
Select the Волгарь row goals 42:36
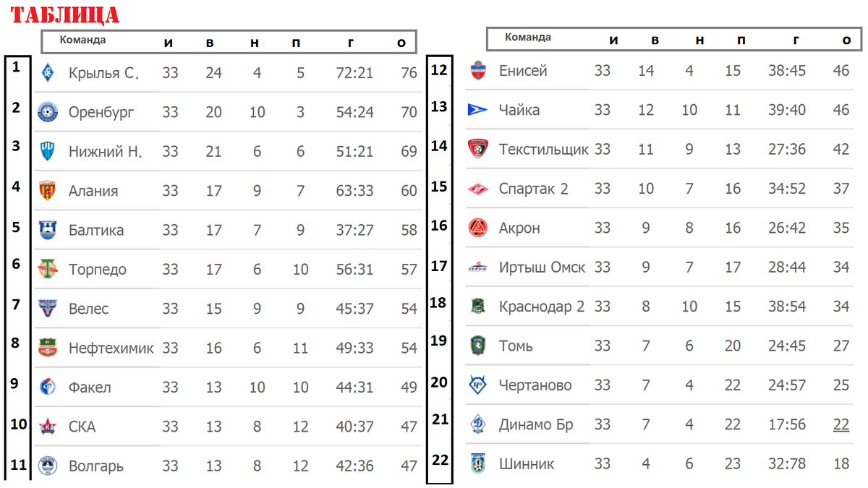(x=354, y=466)
